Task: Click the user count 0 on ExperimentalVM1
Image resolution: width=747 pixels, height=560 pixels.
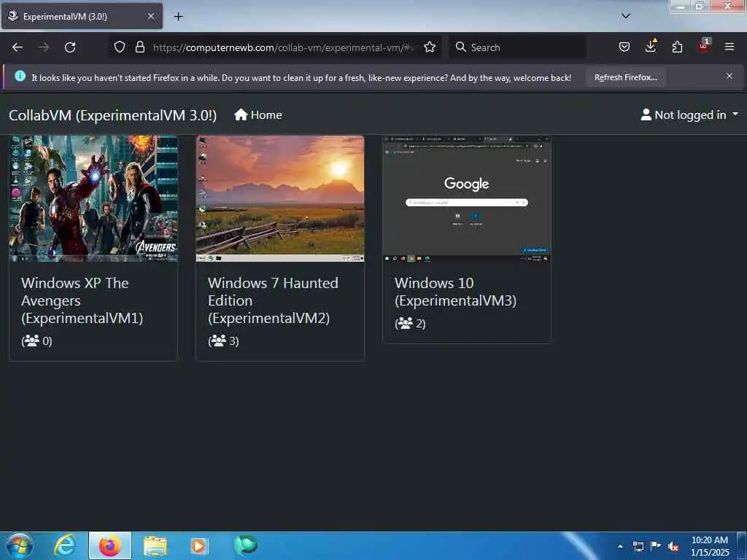Action: (36, 341)
